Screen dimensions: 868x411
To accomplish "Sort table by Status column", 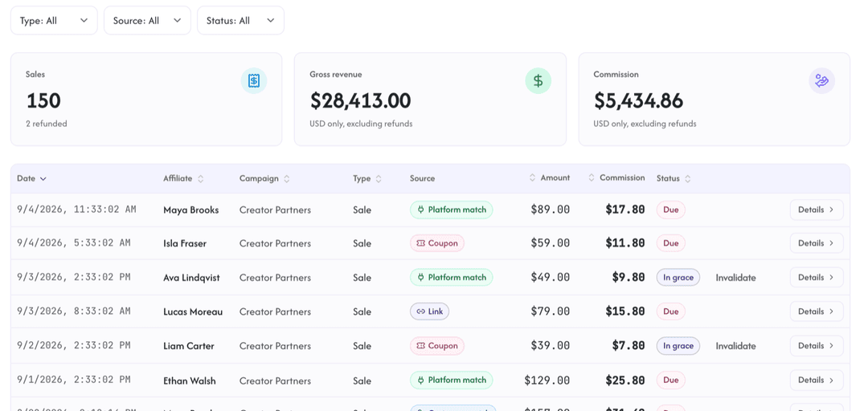I will [x=674, y=178].
